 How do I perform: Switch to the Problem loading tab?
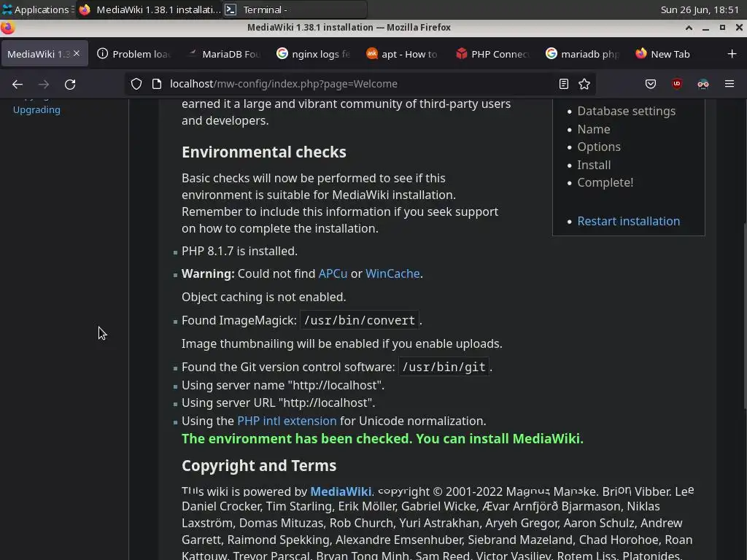[134, 54]
